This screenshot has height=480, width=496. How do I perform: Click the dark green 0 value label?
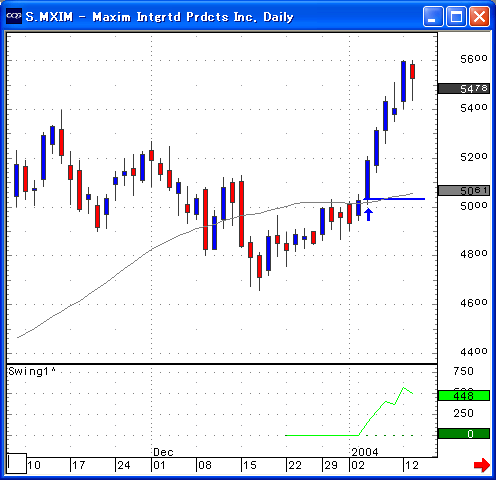click(464, 434)
